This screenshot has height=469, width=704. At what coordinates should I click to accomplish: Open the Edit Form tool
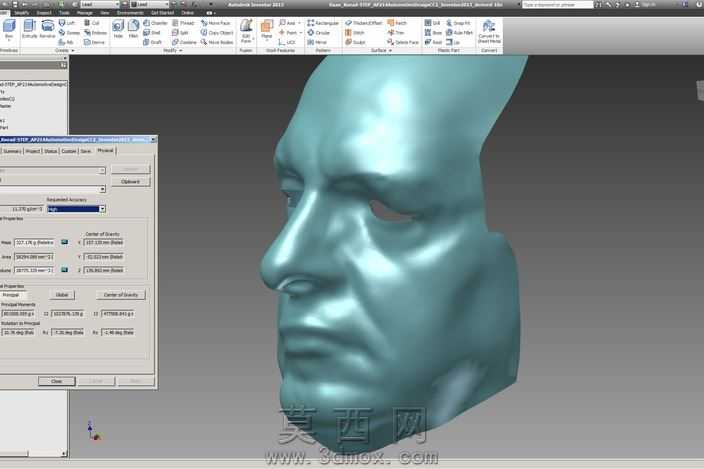246,31
